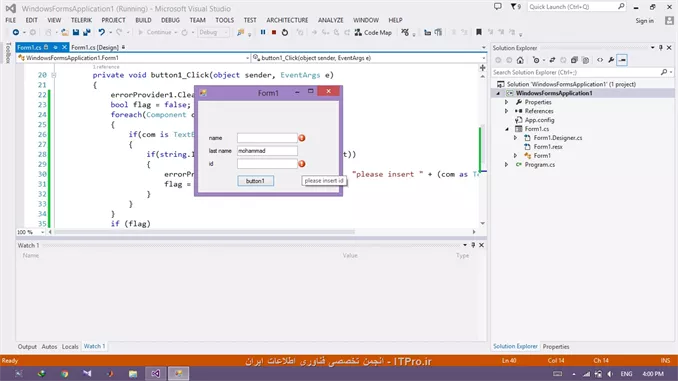678x381 pixels.
Task: Open the Debug configuration dropdown
Action: (x=214, y=32)
